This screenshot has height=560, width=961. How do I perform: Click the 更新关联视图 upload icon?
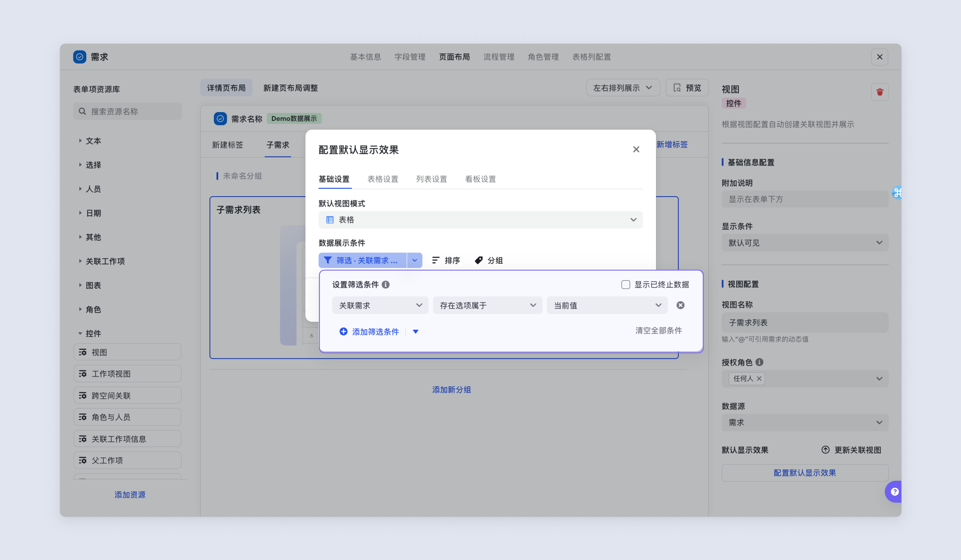(826, 449)
